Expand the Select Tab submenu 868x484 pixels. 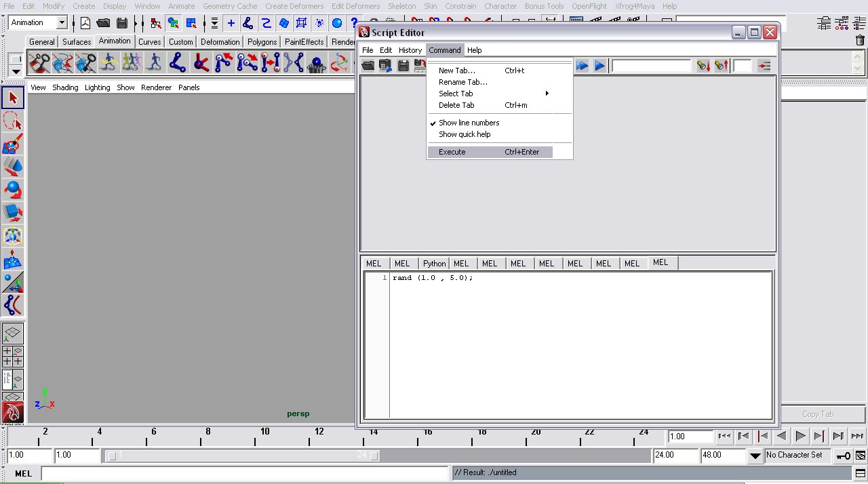point(490,94)
